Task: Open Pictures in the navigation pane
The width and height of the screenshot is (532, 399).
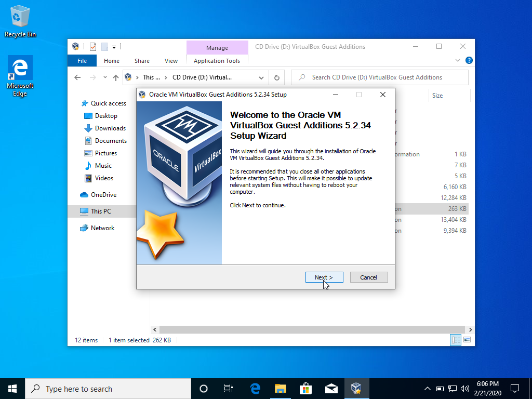Action: click(100, 153)
